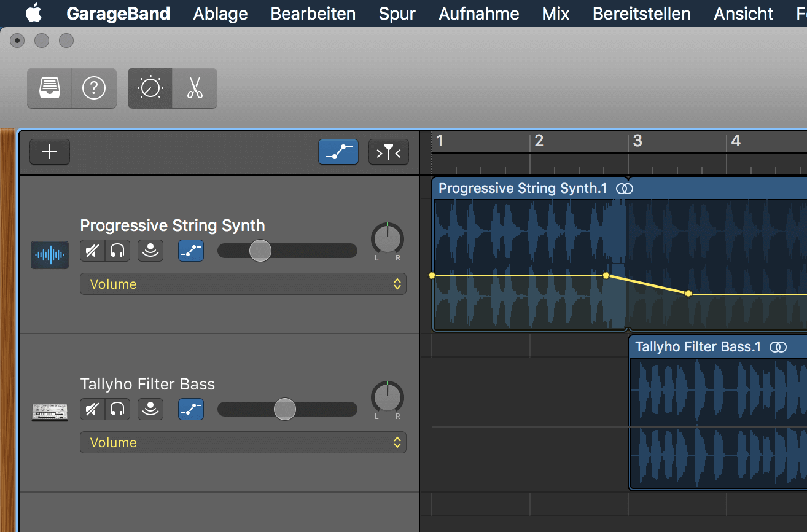The width and height of the screenshot is (807, 532).
Task: Open the GarageBand application menu
Action: coord(118,14)
